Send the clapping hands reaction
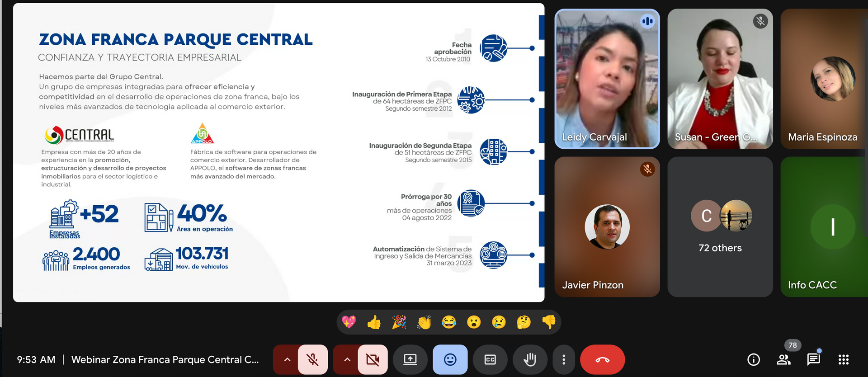 point(424,322)
